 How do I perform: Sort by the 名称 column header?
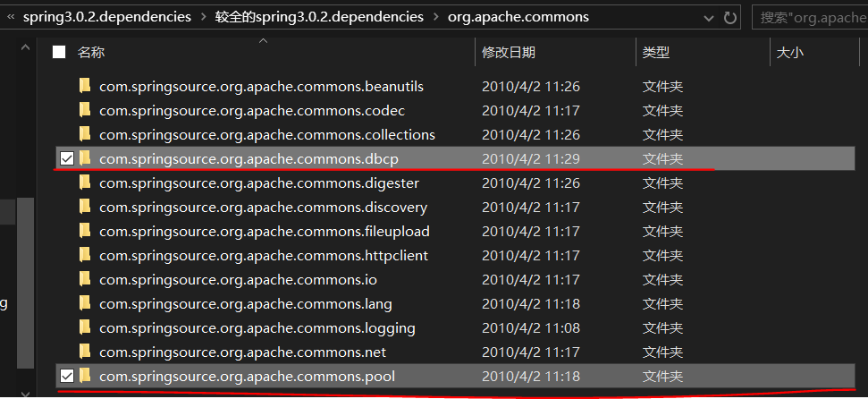[91, 53]
